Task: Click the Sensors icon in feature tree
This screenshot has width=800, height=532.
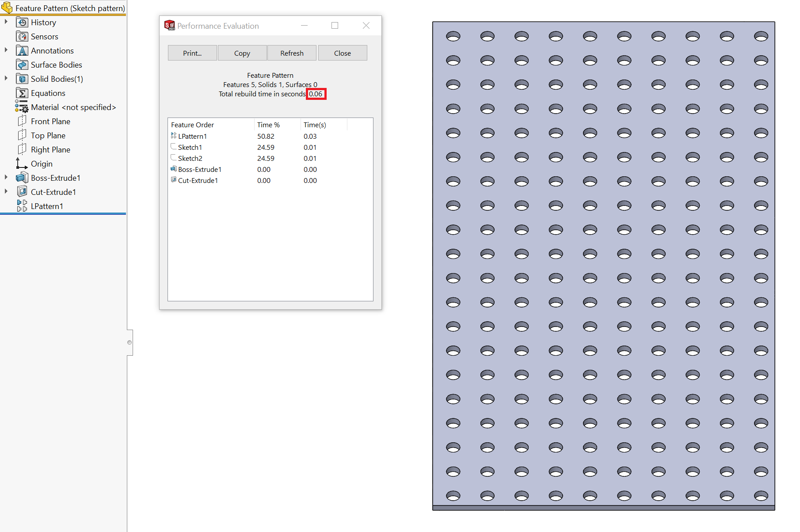Action: point(22,37)
